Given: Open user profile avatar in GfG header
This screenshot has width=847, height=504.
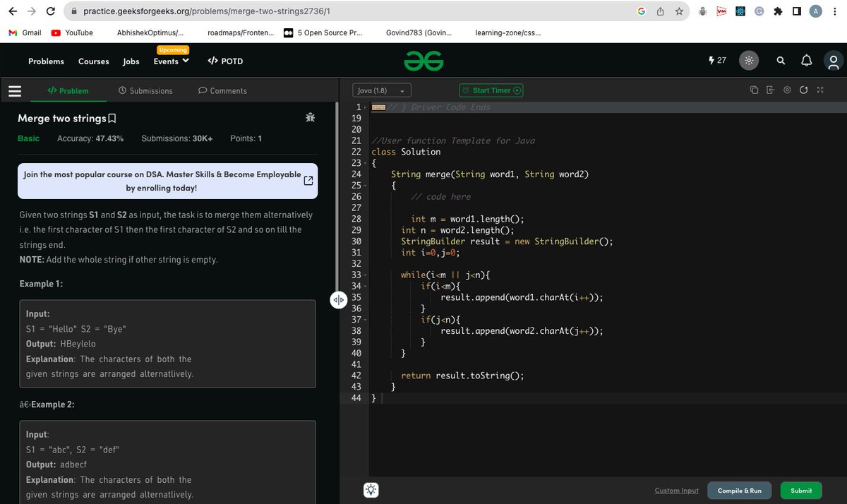Looking at the screenshot, I should pyautogui.click(x=834, y=61).
